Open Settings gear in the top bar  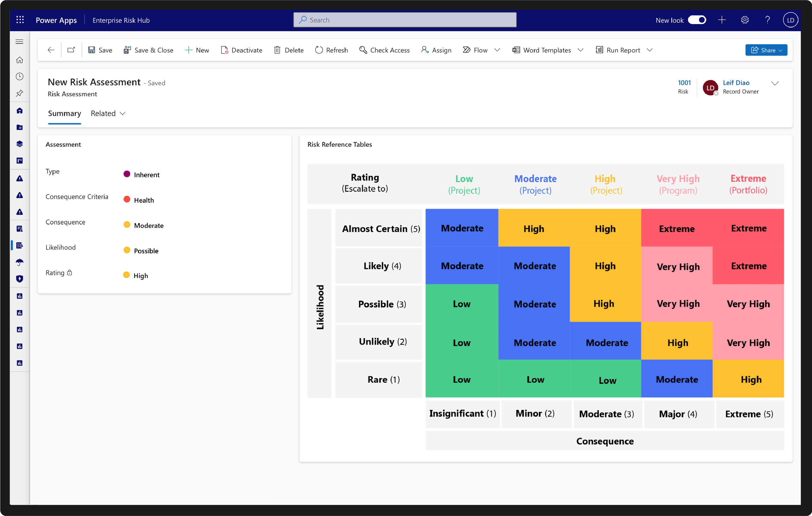(744, 20)
